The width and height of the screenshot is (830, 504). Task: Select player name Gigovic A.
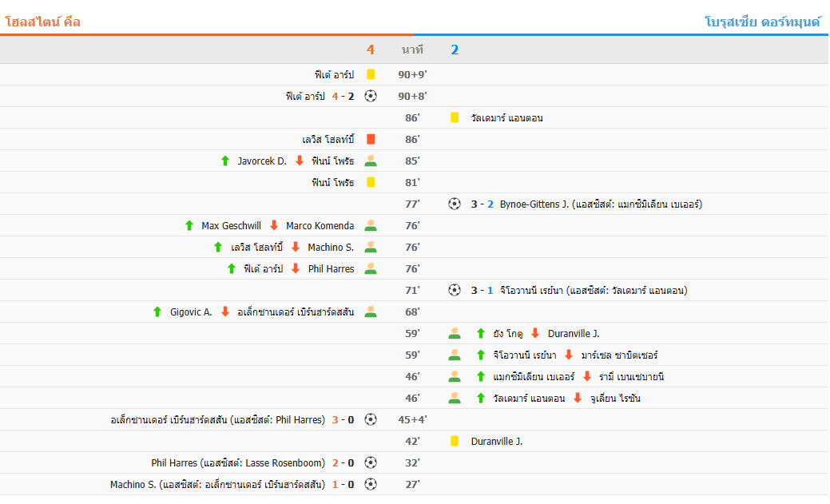click(x=191, y=312)
